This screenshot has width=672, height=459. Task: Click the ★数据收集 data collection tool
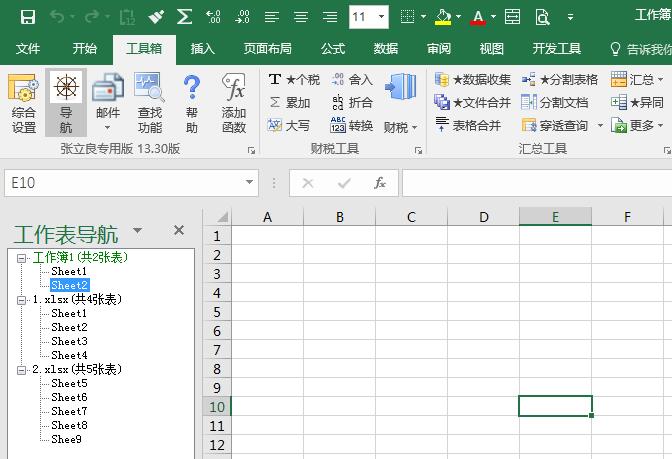click(x=472, y=79)
